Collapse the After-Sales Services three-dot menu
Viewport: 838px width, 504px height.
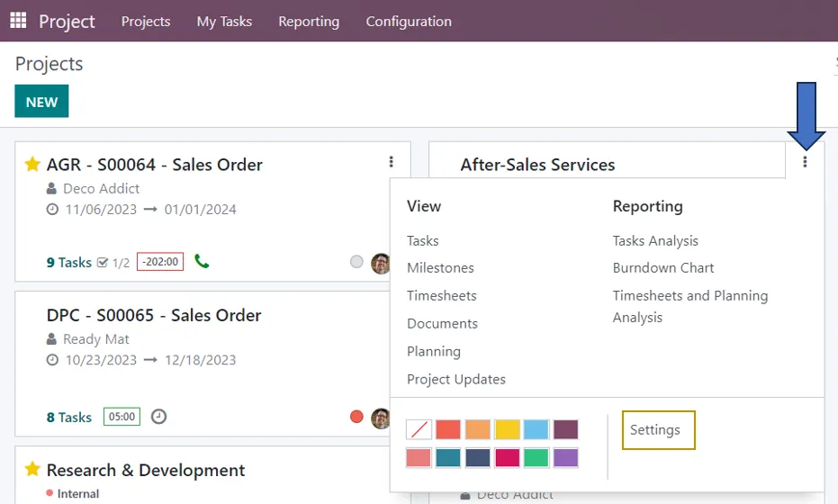[805, 161]
